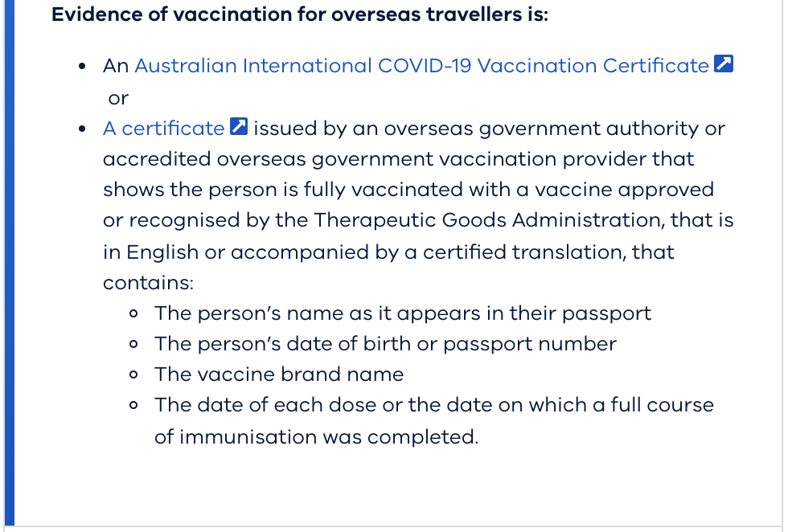The height and width of the screenshot is (532, 788).
Task: Open the Australian International COVID-19 Vaccination Certificate link
Action: [x=421, y=66]
